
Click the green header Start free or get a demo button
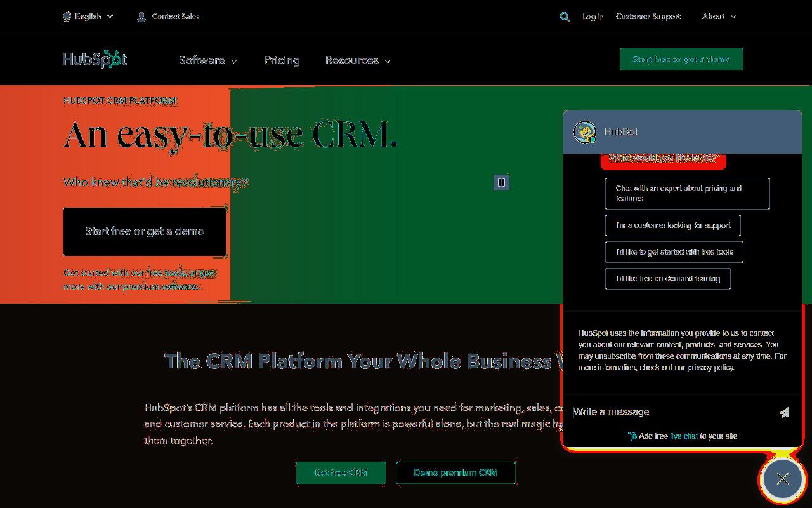click(681, 59)
